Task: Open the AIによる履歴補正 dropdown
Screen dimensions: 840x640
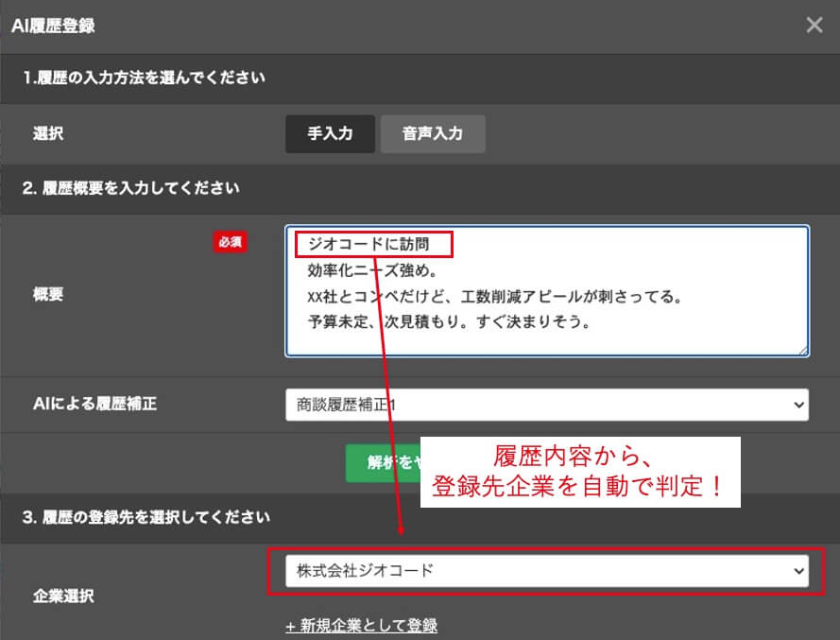Action: click(546, 405)
